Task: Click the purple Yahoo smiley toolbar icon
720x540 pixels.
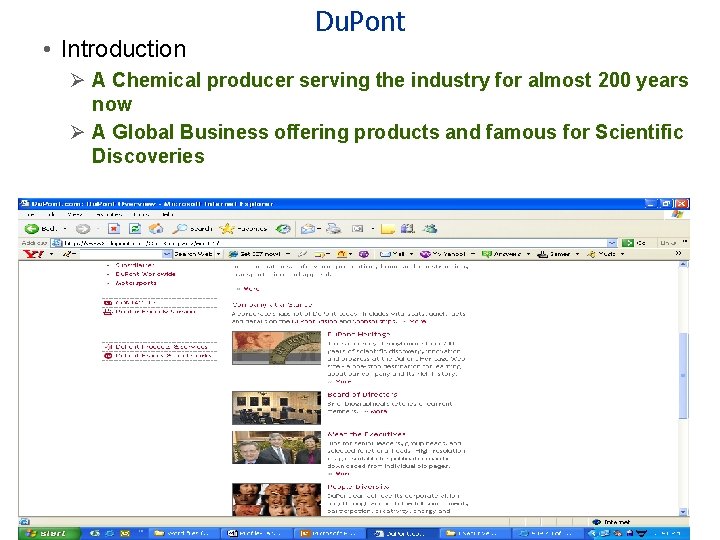Action: pos(364,253)
